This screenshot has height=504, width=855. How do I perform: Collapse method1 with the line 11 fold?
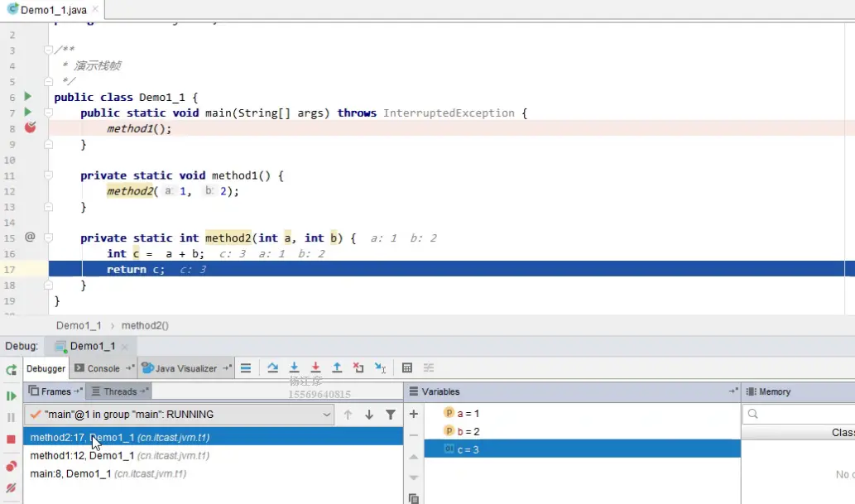pos(48,175)
